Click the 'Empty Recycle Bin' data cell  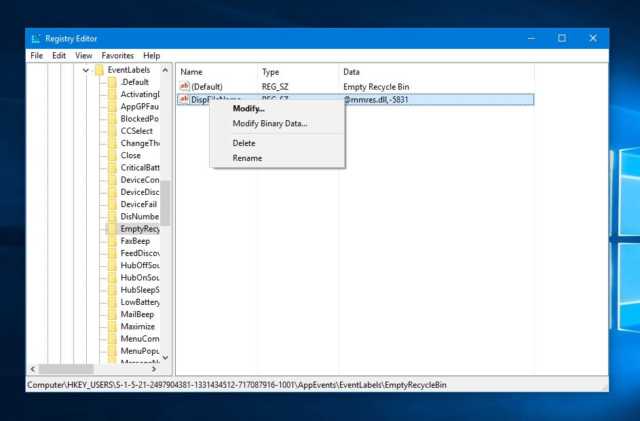[x=376, y=87]
